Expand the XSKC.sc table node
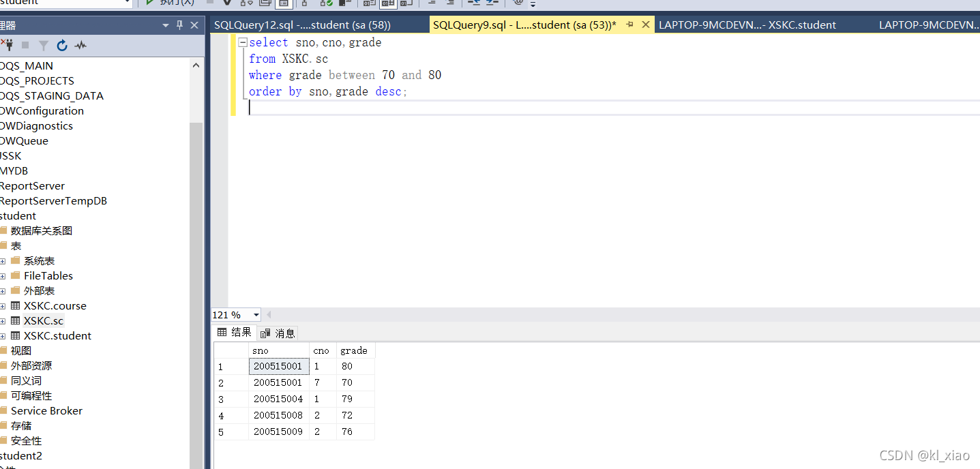Viewport: 980px width, 469px height. [x=3, y=321]
